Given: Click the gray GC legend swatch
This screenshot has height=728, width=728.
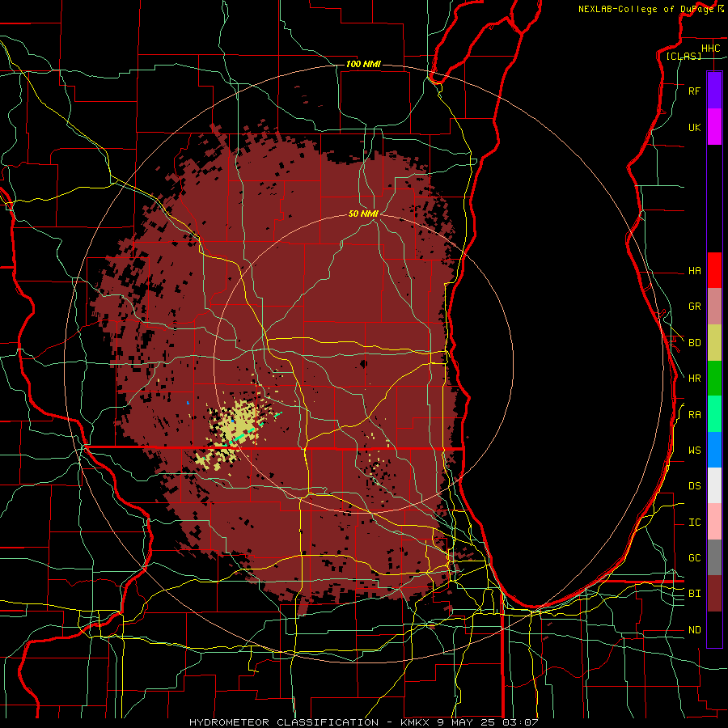Looking at the screenshot, I should [x=714, y=557].
